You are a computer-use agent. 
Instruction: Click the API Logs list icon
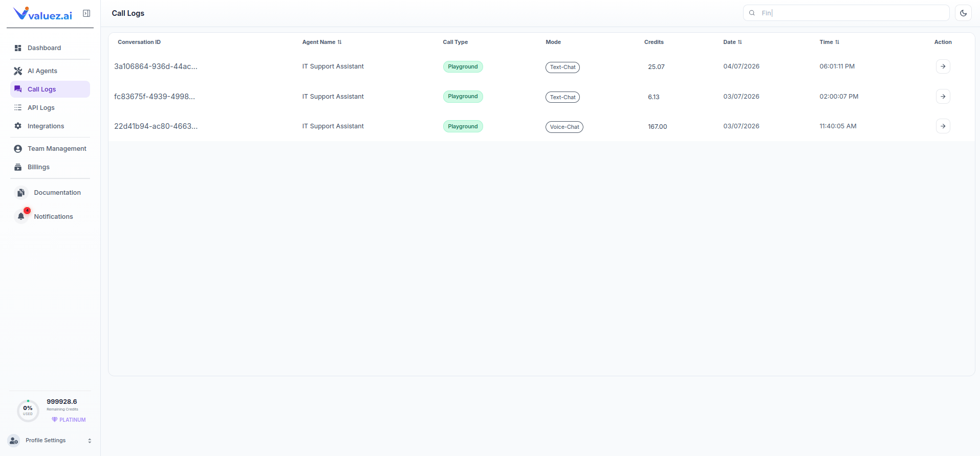(18, 108)
